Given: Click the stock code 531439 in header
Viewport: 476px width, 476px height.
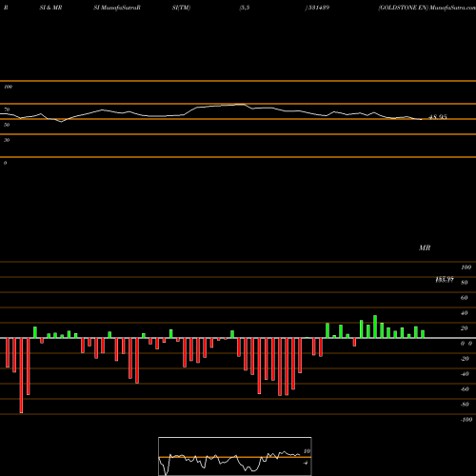Looking at the screenshot, I should click(318, 8).
